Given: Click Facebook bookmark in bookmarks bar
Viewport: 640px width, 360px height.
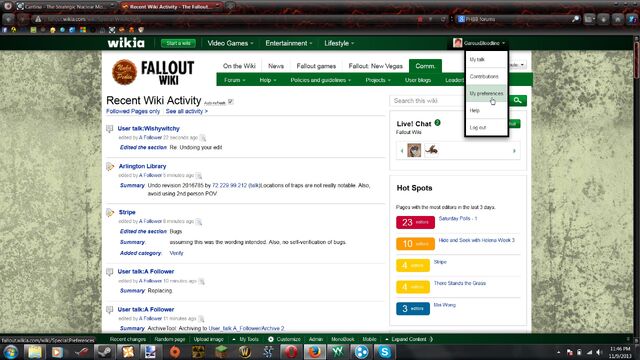Looking at the screenshot, I should click(x=4, y=30).
